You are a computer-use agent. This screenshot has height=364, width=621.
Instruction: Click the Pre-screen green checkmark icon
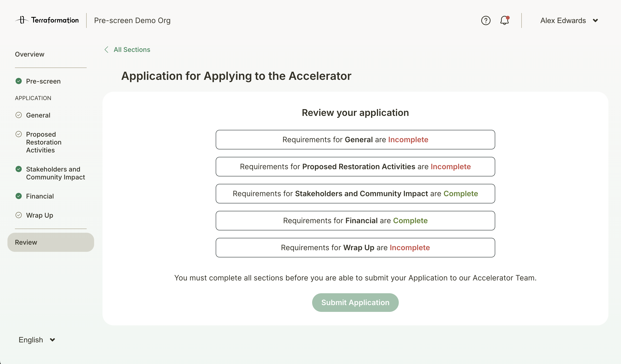pyautogui.click(x=18, y=81)
